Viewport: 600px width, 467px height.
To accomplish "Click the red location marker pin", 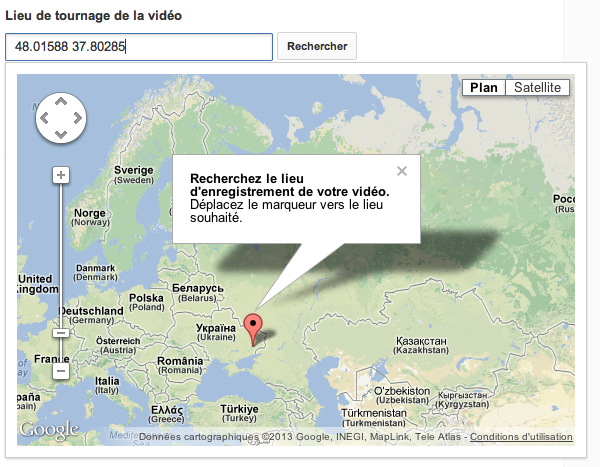I will coord(253,330).
